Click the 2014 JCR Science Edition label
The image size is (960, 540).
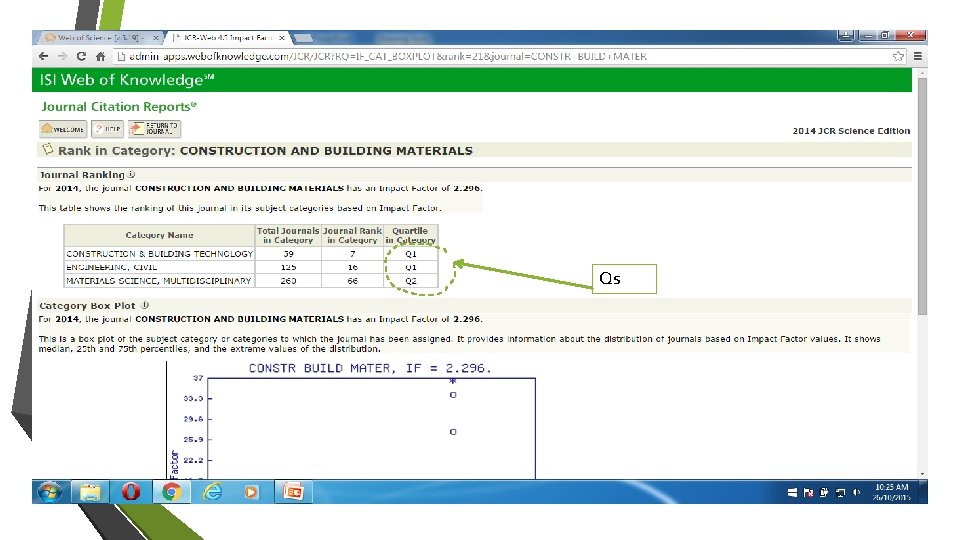(851, 131)
